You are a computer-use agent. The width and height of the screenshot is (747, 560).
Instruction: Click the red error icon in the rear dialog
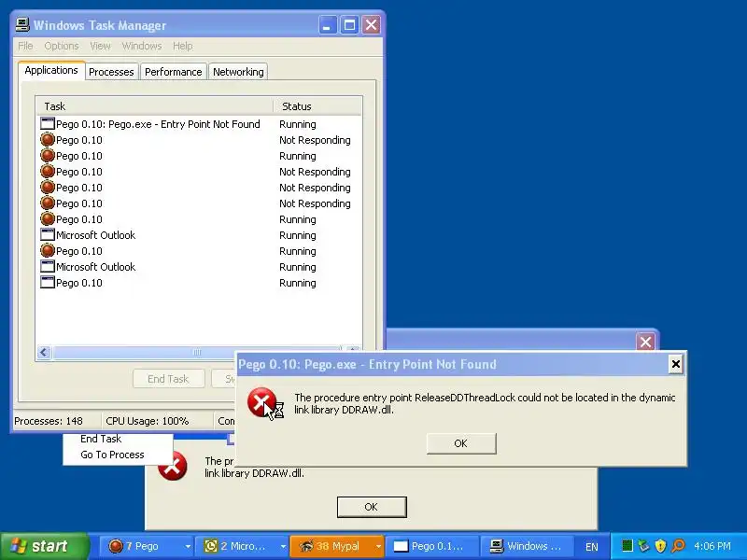point(172,466)
